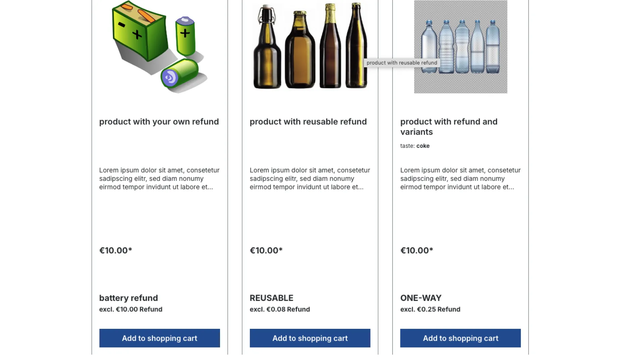Select the water bottles variant thumbnail
This screenshot has width=644, height=362.
click(460, 47)
